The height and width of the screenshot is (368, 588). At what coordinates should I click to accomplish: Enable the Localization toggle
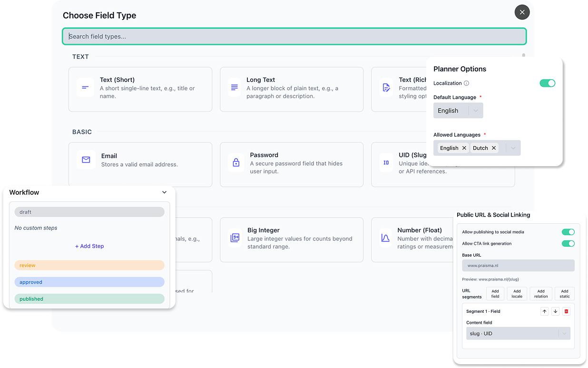[548, 83]
